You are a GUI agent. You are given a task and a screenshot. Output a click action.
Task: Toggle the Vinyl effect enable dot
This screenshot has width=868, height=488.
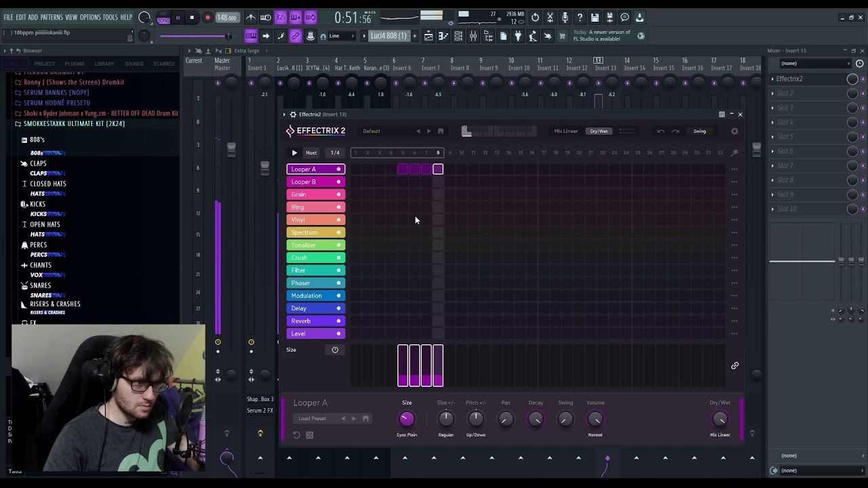[x=338, y=220]
